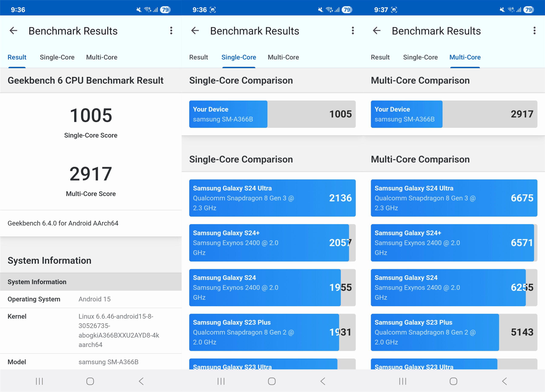The image size is (545, 392).
Task: Tap Galaxy S24 Ultra bar scoring 6675
Action: click(x=454, y=198)
